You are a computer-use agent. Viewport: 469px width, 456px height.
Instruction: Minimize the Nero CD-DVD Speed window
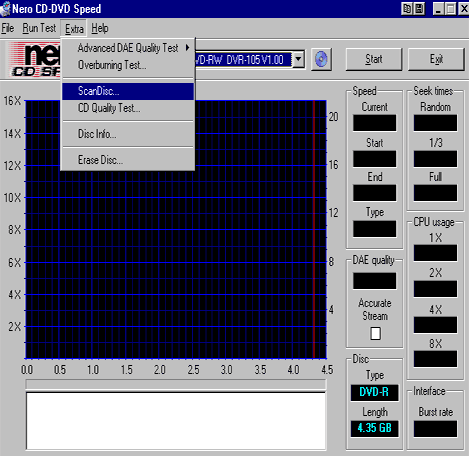[x=438, y=9]
